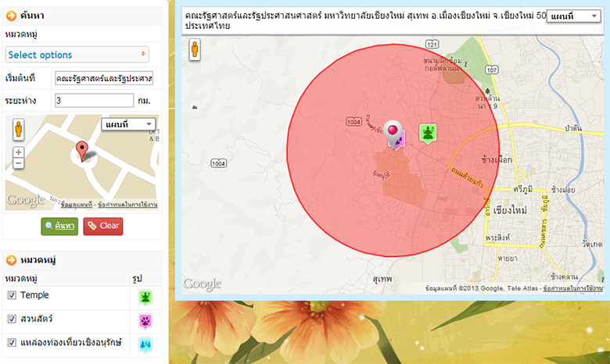The height and width of the screenshot is (364, 610).
Task: Click the route 107 shield on the map
Action: (492, 70)
